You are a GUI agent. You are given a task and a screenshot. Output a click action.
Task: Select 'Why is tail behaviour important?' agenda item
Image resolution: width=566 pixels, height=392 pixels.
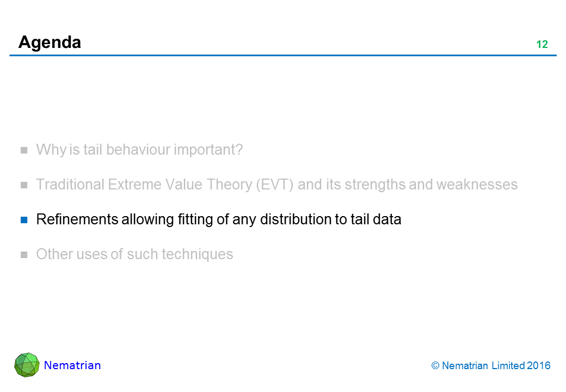(139, 150)
